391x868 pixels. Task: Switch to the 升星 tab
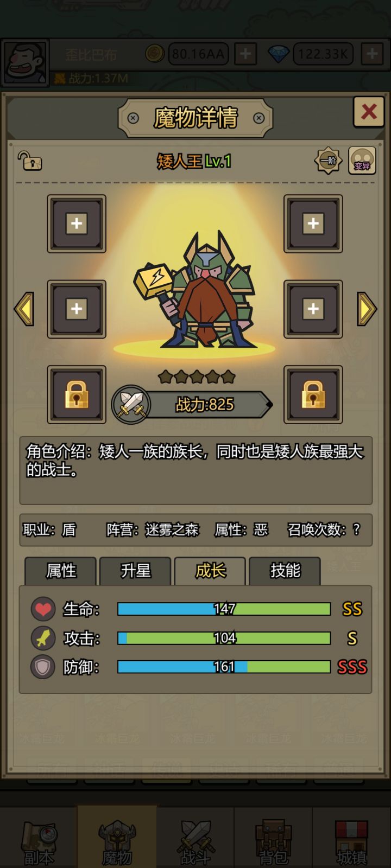pos(135,571)
